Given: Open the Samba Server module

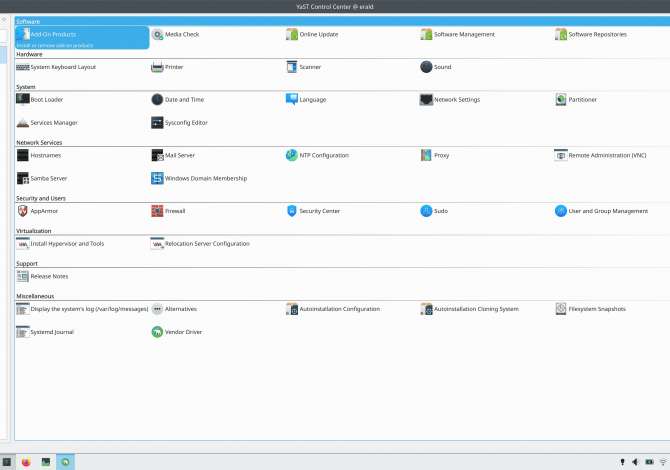Looking at the screenshot, I should pos(41,178).
